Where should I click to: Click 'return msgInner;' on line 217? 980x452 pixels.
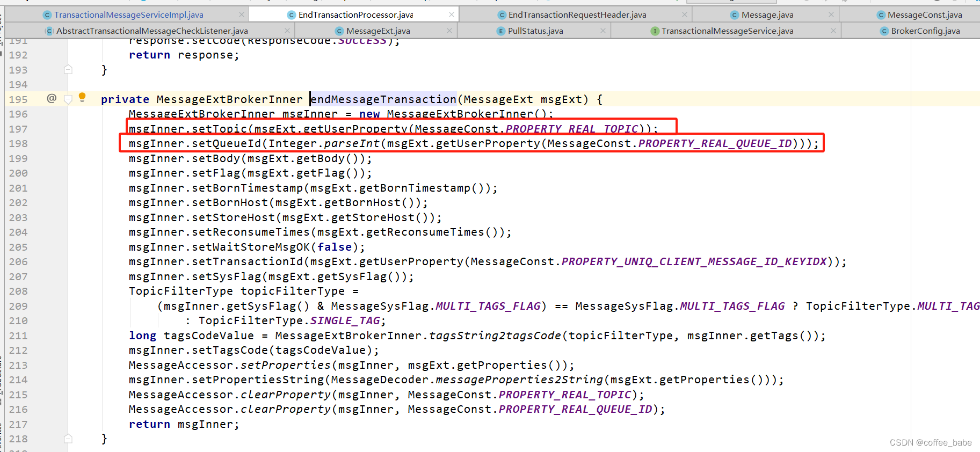tap(184, 424)
